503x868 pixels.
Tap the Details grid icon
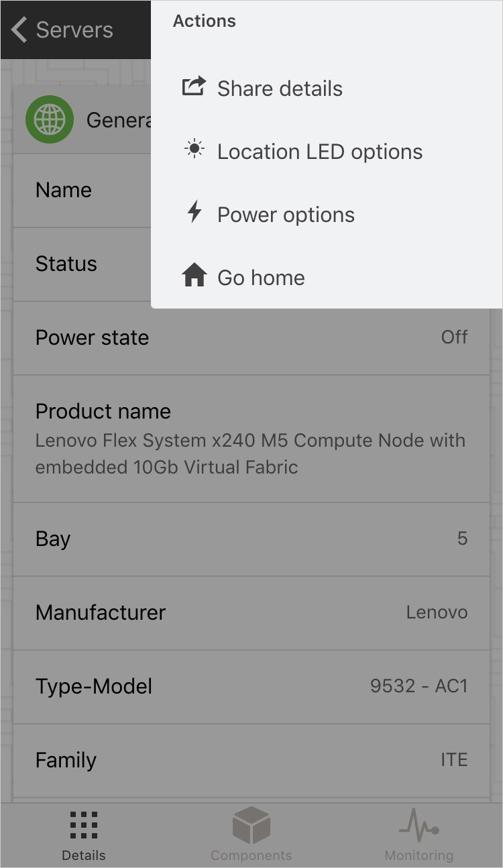coord(84,825)
